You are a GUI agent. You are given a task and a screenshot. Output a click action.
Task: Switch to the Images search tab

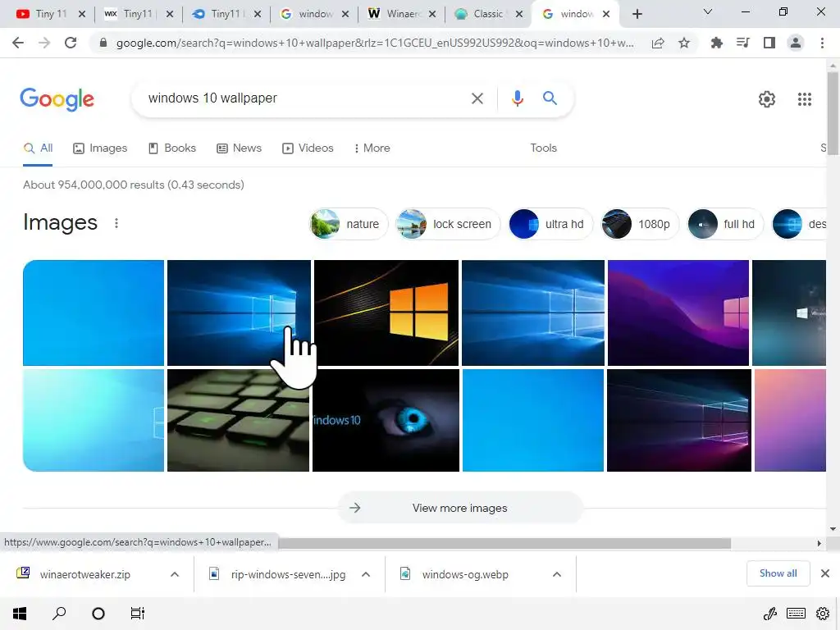point(100,148)
